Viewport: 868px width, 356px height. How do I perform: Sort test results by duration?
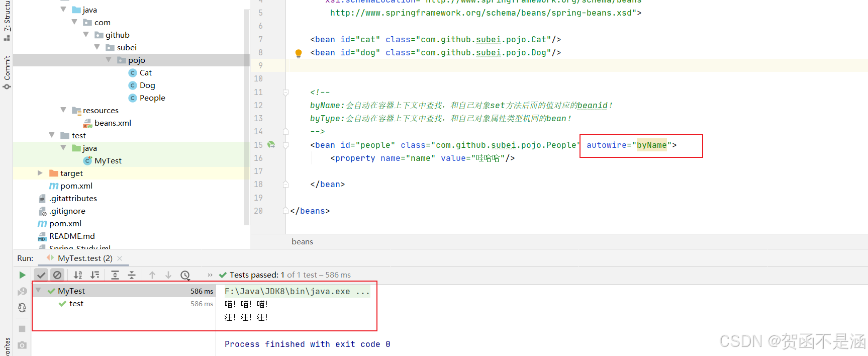94,275
